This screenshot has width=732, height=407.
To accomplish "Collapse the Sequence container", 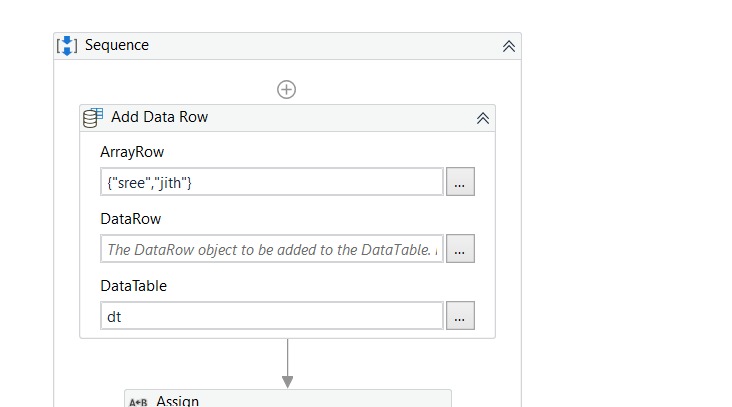I will point(508,46).
